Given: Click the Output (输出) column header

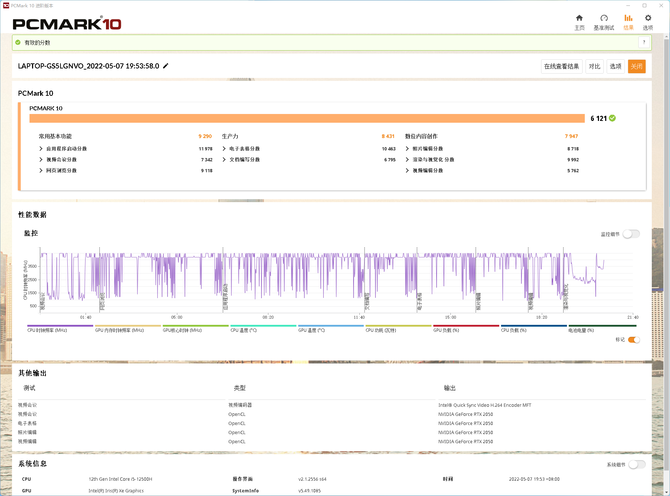Looking at the screenshot, I should 450,388.
